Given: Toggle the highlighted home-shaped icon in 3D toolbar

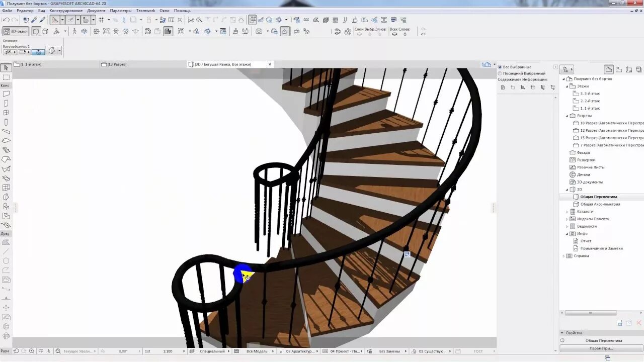Looking at the screenshot, I should (x=285, y=31).
